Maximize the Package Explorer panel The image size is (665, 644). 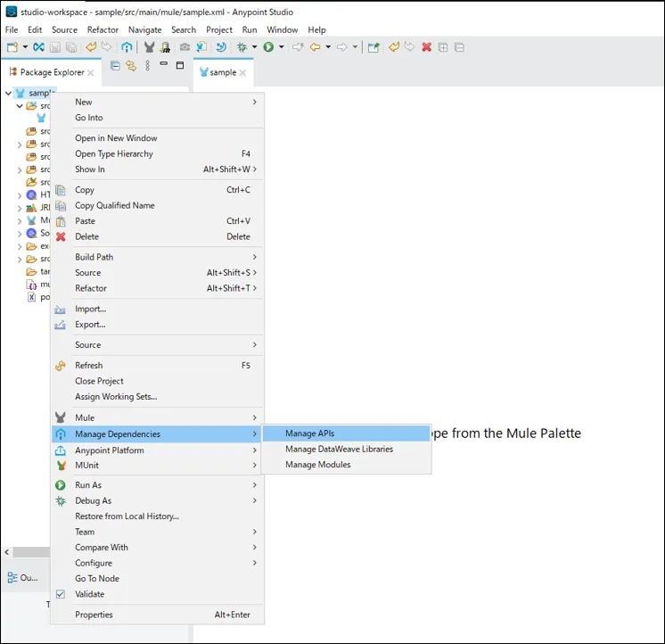[180, 65]
